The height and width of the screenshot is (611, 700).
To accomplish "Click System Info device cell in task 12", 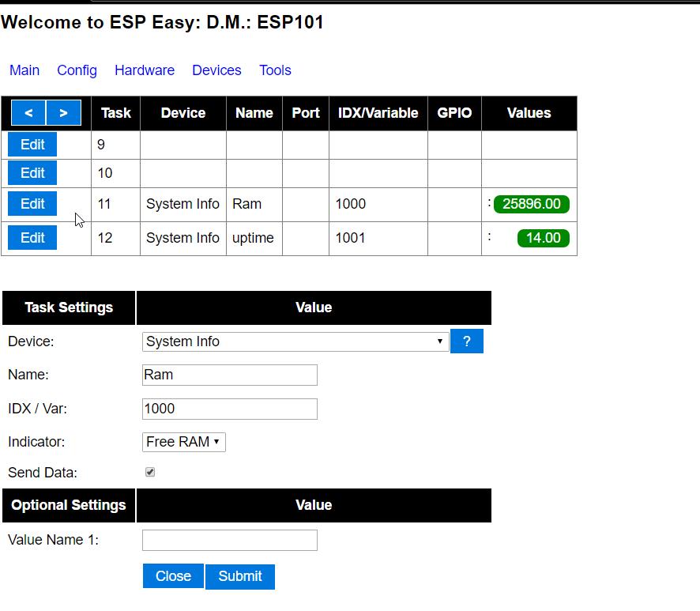I will 183,238.
